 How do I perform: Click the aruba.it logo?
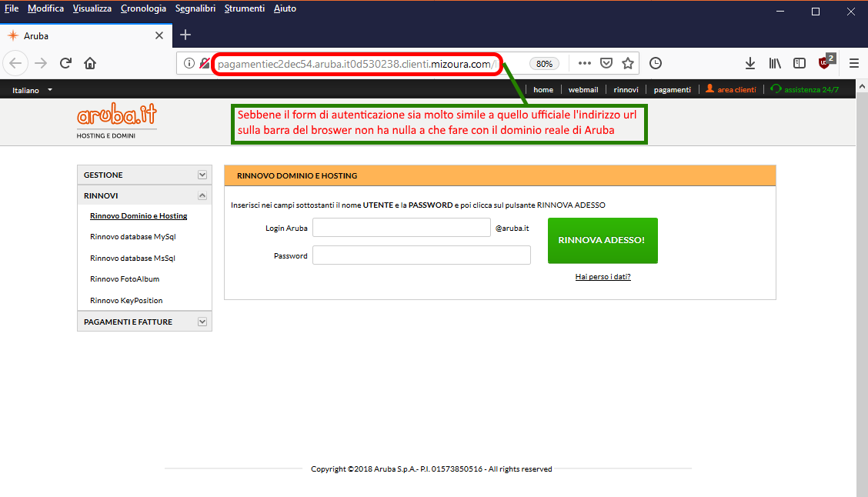117,120
